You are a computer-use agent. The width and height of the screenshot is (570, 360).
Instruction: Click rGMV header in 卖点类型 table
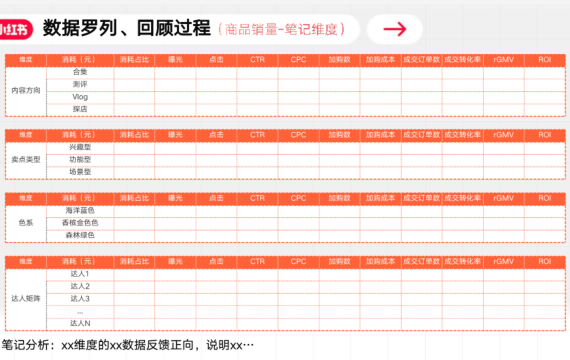pyautogui.click(x=503, y=135)
